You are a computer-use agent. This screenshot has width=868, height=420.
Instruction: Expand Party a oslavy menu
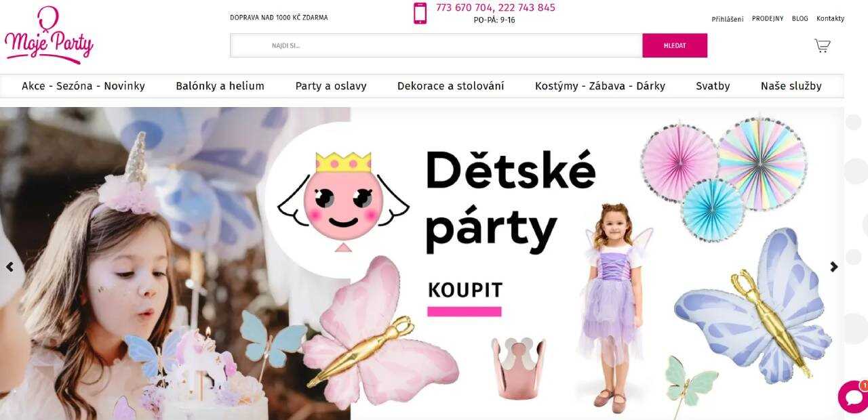[331, 86]
